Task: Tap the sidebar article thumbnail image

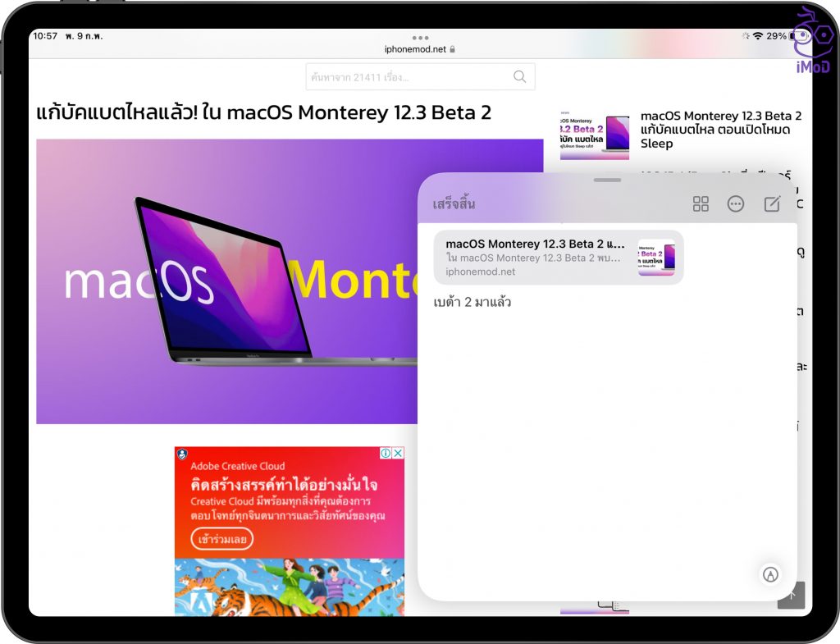Action: coord(595,133)
